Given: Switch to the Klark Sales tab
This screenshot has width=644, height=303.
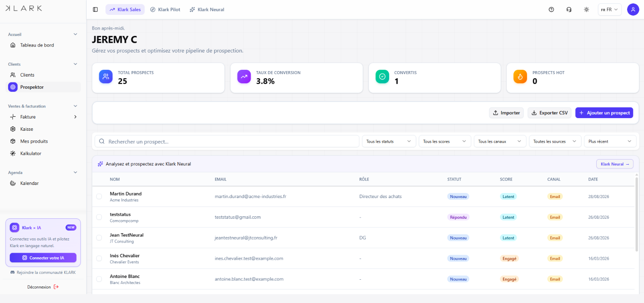Looking at the screenshot, I should click(x=125, y=9).
